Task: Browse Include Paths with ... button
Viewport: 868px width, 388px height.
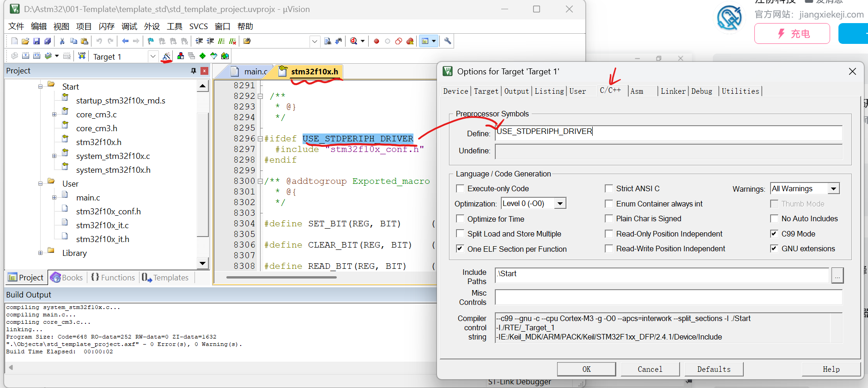Action: point(837,276)
